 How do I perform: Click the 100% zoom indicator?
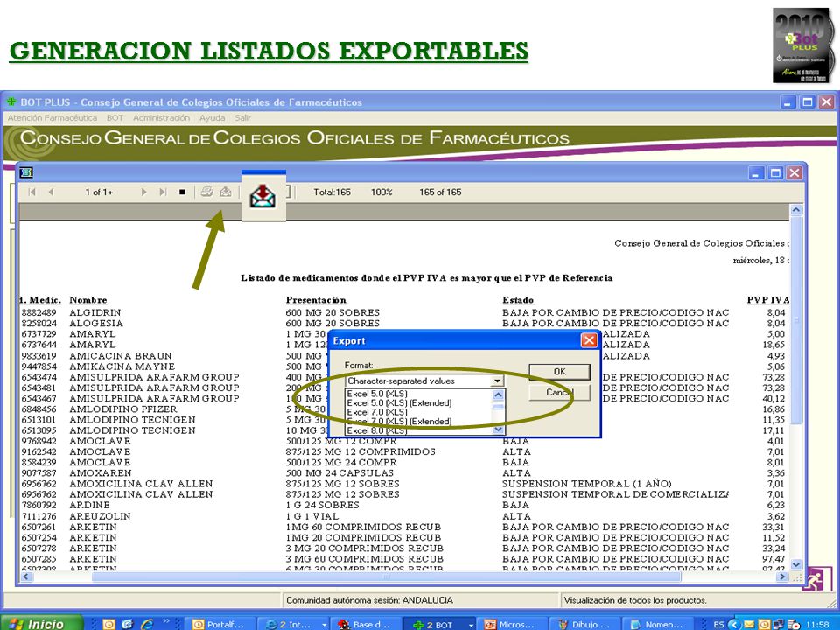click(x=381, y=192)
